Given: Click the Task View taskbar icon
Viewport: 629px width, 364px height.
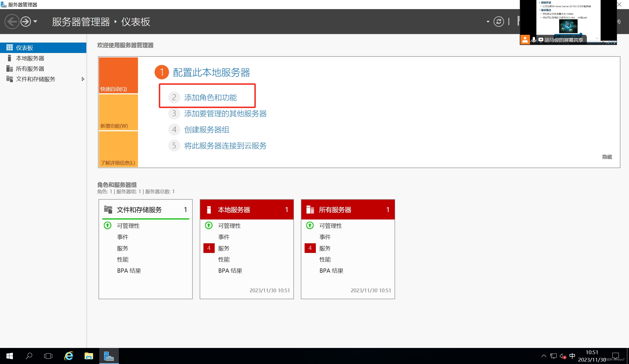Looking at the screenshot, I should coord(48,356).
